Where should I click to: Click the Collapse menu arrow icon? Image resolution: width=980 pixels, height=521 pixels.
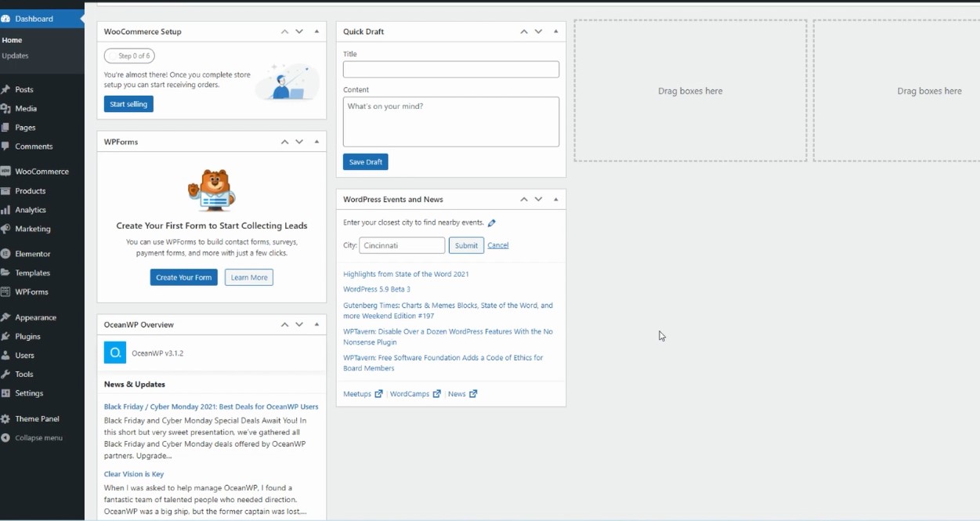[5, 437]
